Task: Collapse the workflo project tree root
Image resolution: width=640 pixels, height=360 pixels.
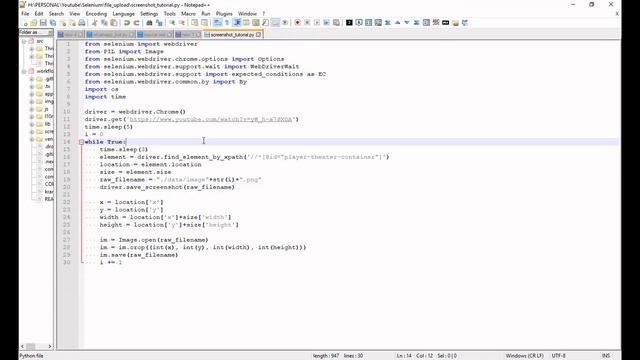Action: [x=24, y=71]
